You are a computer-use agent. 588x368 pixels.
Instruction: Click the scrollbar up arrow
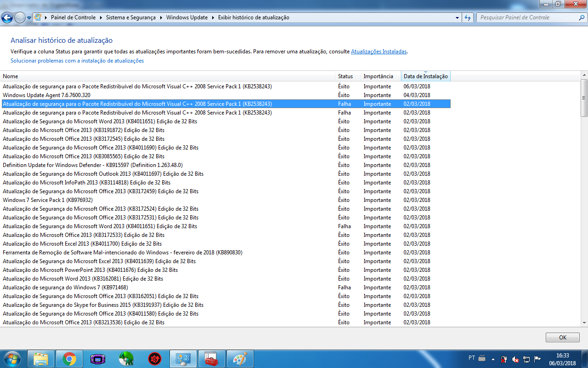[x=584, y=75]
